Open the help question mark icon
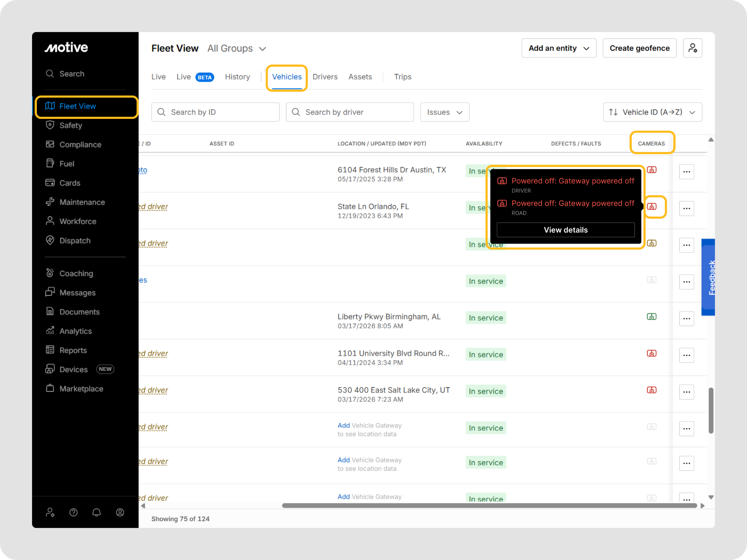This screenshot has width=747, height=560. pos(73,512)
